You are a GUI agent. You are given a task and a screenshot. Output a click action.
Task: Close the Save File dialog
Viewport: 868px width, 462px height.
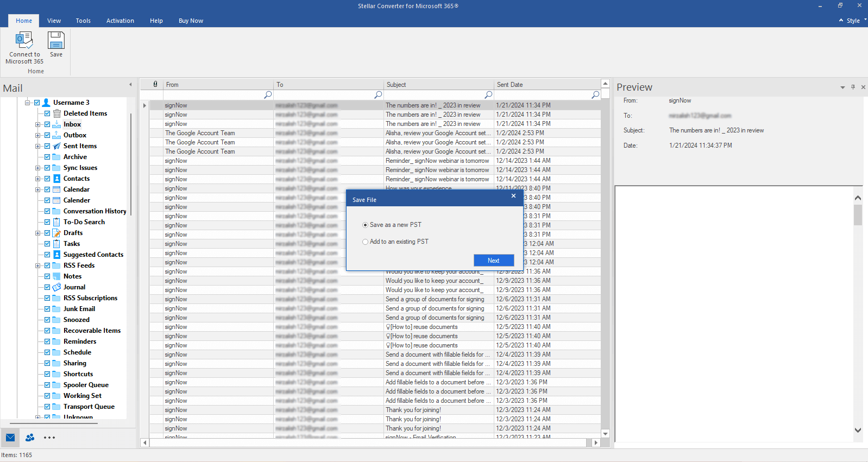tap(513, 196)
